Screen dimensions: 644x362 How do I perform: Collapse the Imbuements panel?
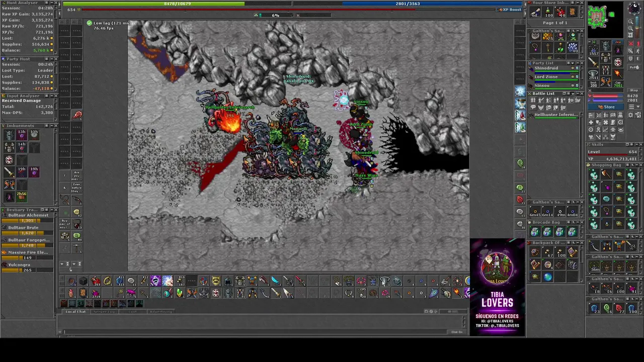coord(52,125)
